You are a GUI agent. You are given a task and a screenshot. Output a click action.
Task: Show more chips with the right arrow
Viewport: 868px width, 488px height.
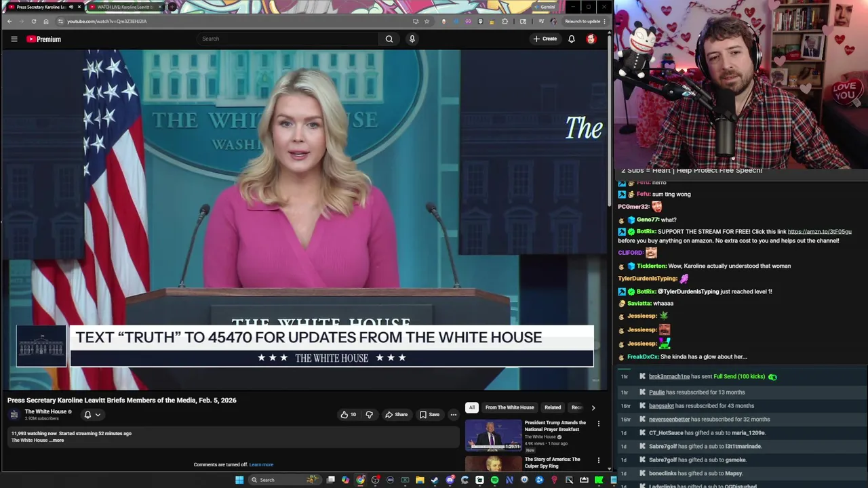point(593,407)
